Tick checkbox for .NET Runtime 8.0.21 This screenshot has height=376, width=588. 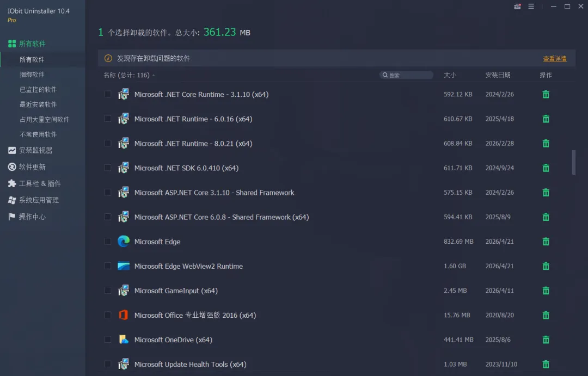[108, 143]
